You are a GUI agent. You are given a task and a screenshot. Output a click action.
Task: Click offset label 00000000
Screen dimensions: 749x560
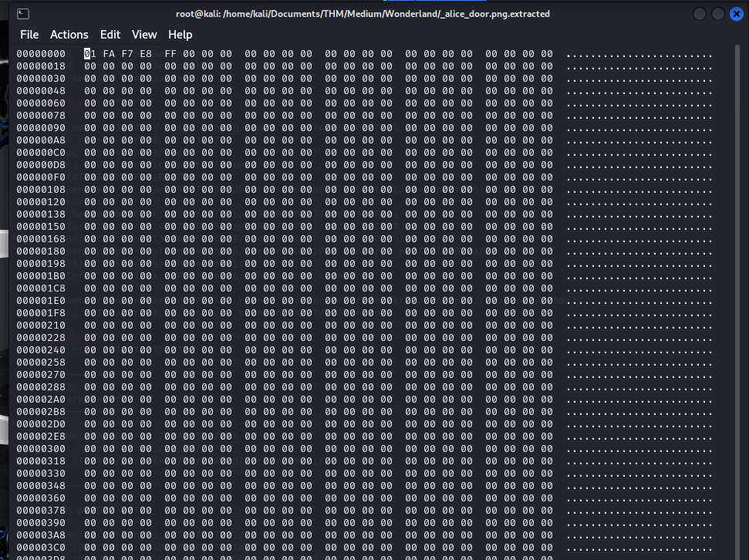click(x=41, y=54)
